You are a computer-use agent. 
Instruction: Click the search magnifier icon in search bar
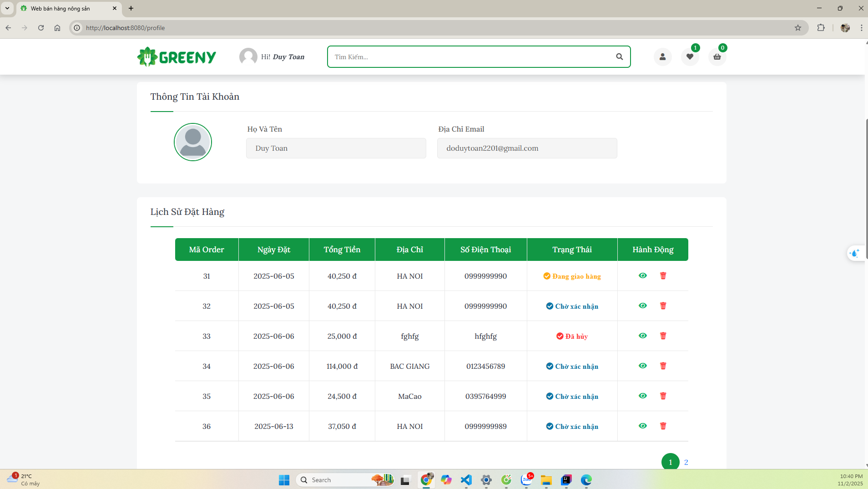coord(619,57)
